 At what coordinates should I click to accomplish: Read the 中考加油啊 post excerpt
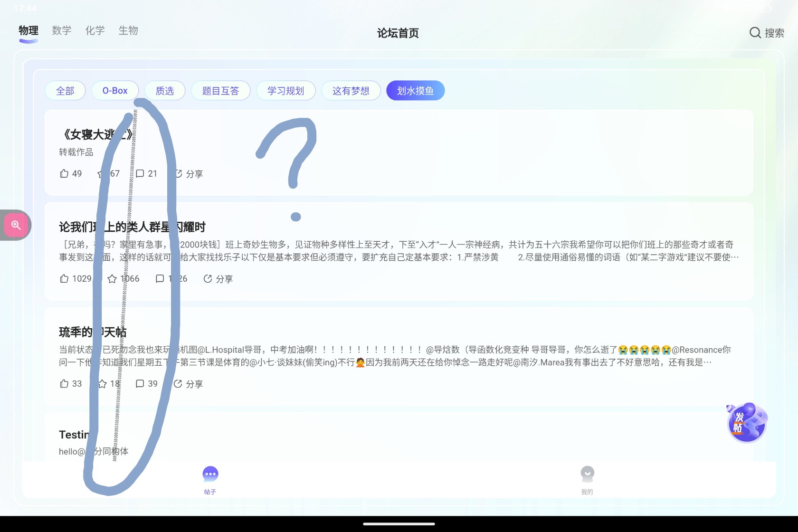point(395,356)
